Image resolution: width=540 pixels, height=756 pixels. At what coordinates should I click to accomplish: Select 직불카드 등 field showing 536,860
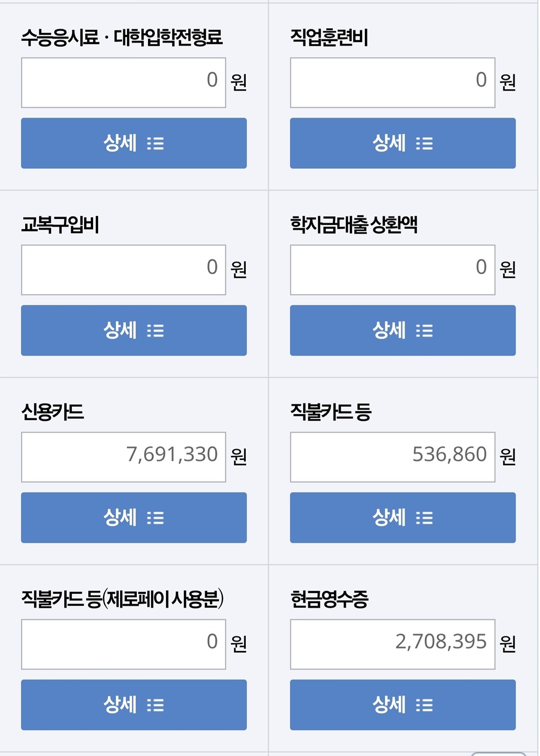pyautogui.click(x=392, y=457)
